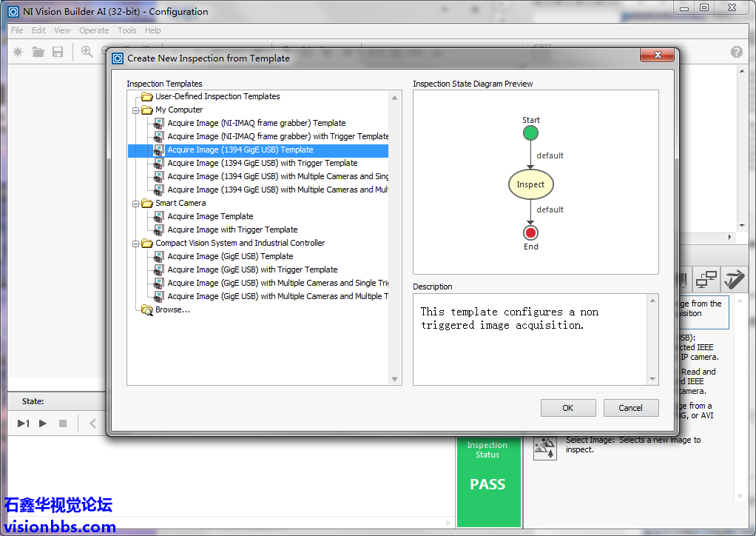Click the Save floppy disk icon
Viewport: 756px width, 536px height.
(x=58, y=52)
